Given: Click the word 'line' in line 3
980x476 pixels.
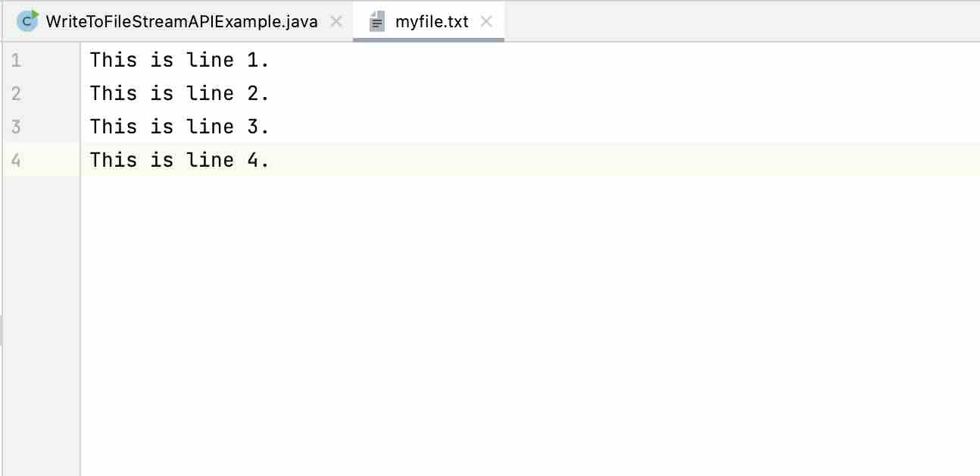Looking at the screenshot, I should tap(210, 127).
